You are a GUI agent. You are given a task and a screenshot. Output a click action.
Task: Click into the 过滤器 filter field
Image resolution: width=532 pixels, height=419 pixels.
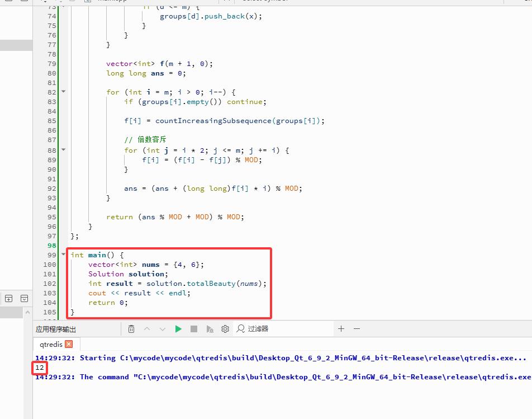pos(283,329)
